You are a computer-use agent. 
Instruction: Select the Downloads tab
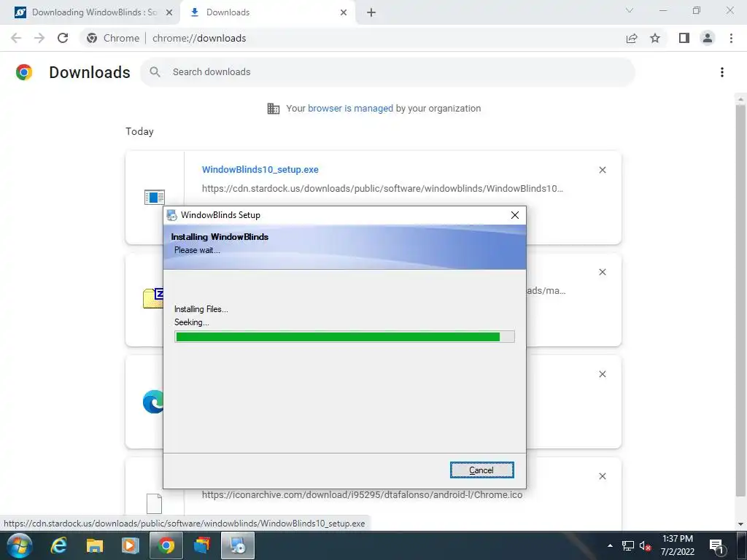(267, 12)
